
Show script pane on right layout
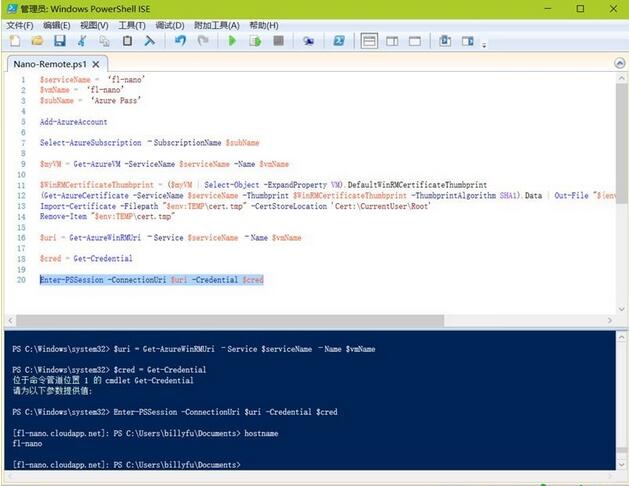coord(392,41)
